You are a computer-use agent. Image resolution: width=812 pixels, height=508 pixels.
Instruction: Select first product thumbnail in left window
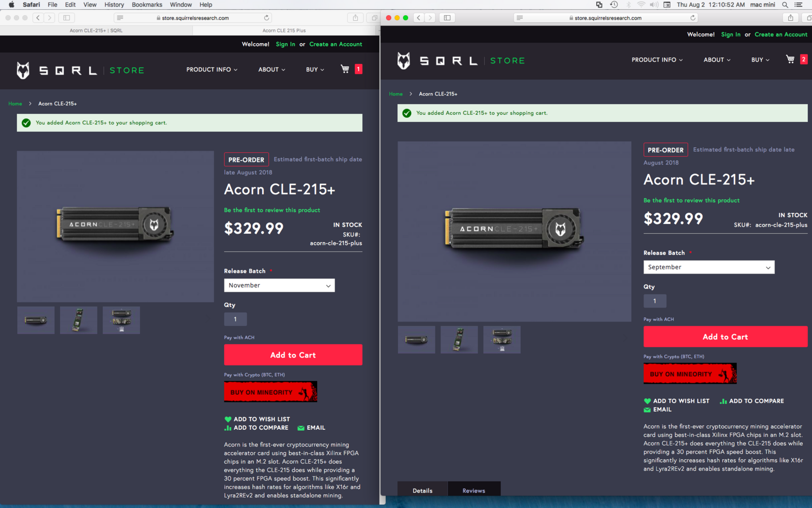click(x=36, y=320)
